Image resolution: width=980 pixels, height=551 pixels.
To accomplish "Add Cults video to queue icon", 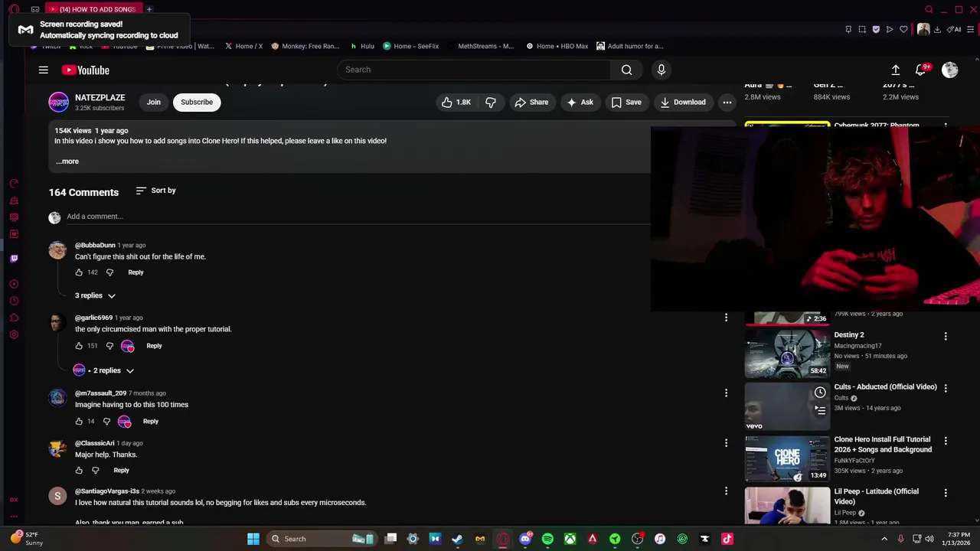I will (x=820, y=410).
